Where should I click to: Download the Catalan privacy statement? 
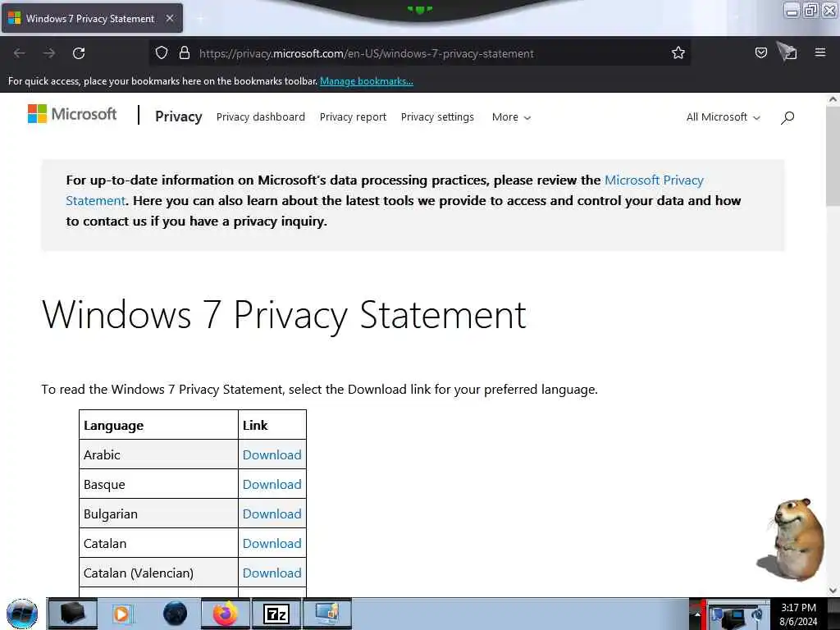coord(272,543)
